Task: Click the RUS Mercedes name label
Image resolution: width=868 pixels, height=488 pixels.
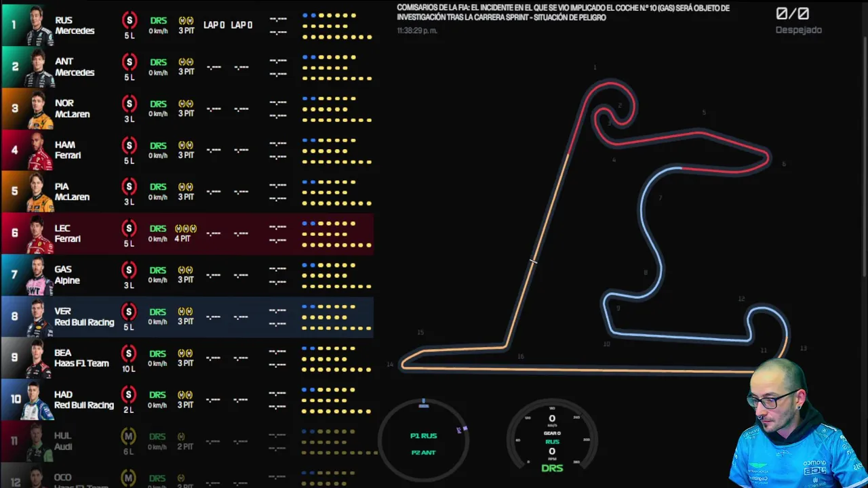Action: tap(75, 26)
